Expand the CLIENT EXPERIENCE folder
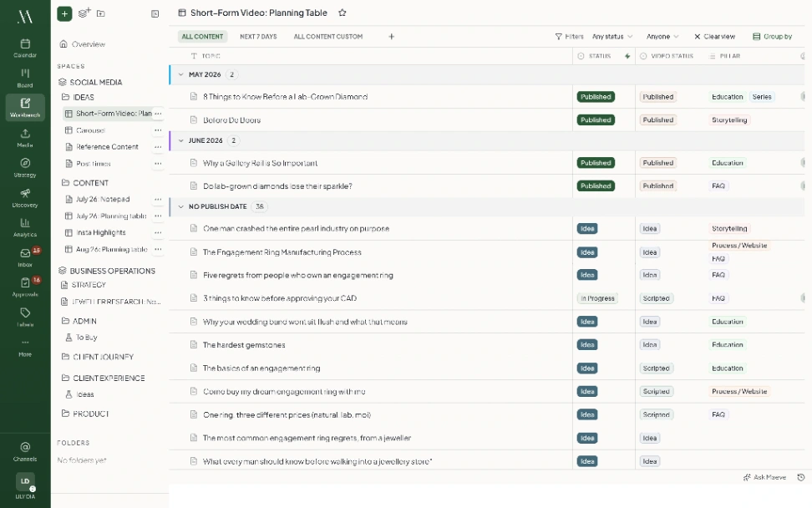 tap(103, 378)
